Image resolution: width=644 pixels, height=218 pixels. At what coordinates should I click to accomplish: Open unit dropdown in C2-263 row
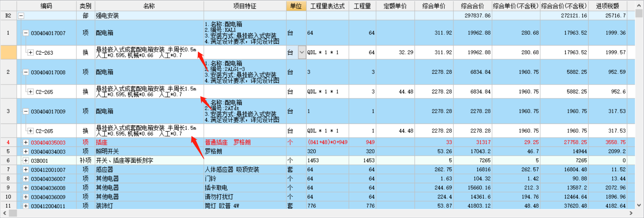point(302,52)
